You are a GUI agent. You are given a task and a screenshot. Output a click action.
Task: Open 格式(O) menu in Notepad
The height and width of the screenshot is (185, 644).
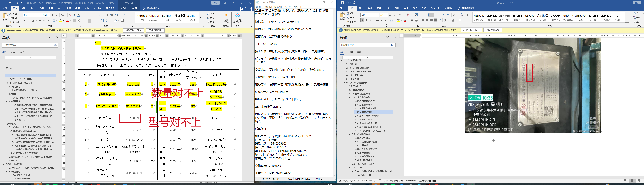tap(278, 7)
